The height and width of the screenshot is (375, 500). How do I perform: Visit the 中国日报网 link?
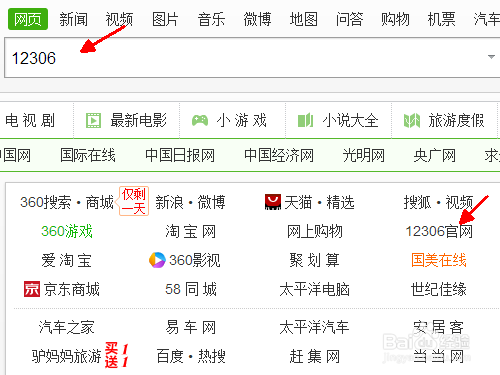pos(180,155)
